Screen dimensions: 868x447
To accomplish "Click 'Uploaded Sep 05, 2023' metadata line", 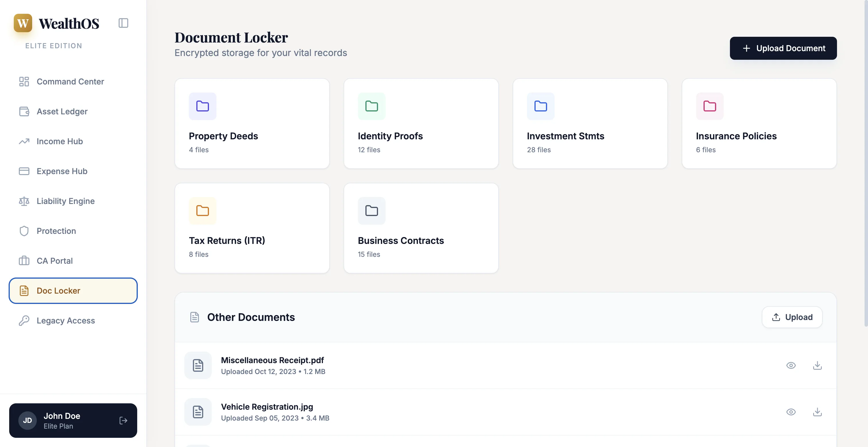I will click(x=275, y=418).
